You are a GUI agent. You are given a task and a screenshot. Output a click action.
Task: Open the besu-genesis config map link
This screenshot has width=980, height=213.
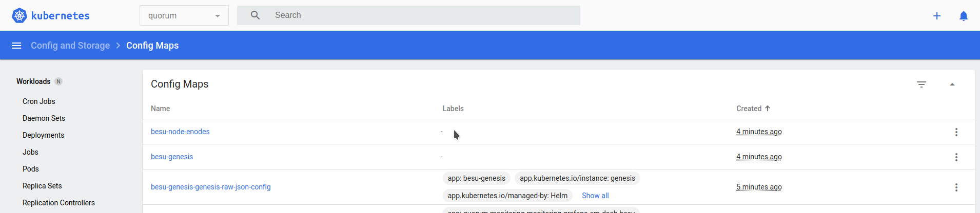pos(172,157)
